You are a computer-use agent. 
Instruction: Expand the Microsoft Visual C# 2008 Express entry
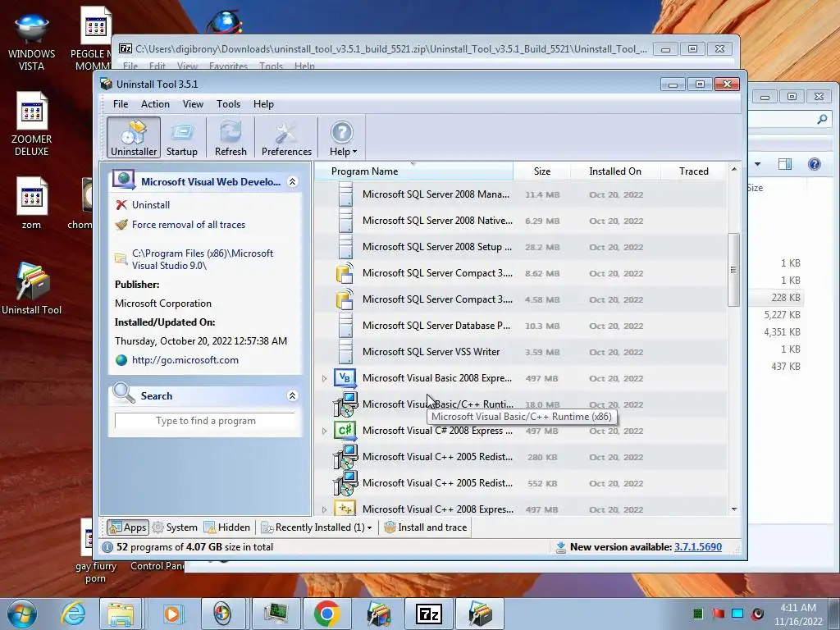click(x=324, y=431)
